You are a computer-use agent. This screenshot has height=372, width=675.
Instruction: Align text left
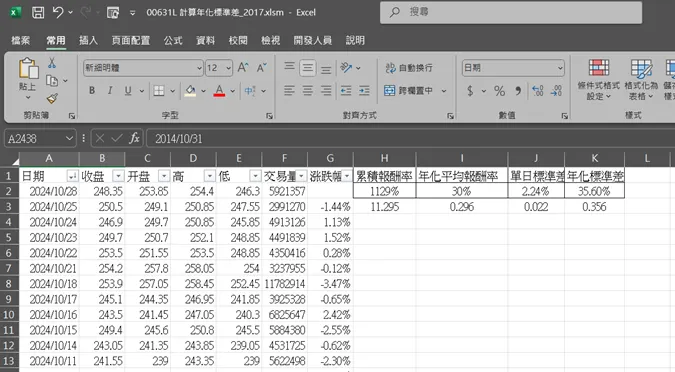[x=289, y=90]
